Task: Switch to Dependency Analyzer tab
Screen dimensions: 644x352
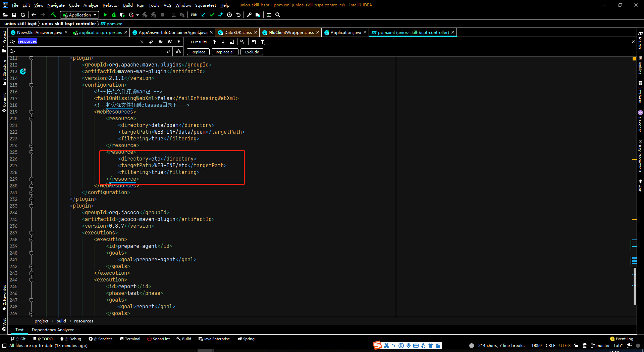Action: pos(53,329)
